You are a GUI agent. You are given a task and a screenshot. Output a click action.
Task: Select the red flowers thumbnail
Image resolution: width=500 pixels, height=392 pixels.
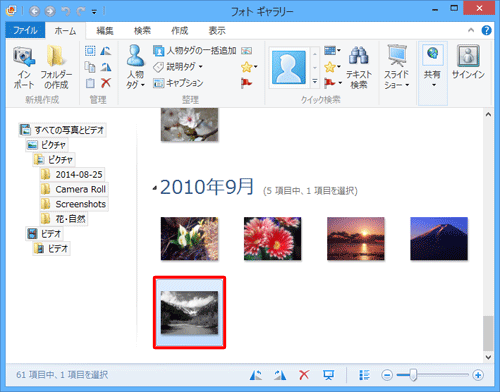click(x=273, y=239)
